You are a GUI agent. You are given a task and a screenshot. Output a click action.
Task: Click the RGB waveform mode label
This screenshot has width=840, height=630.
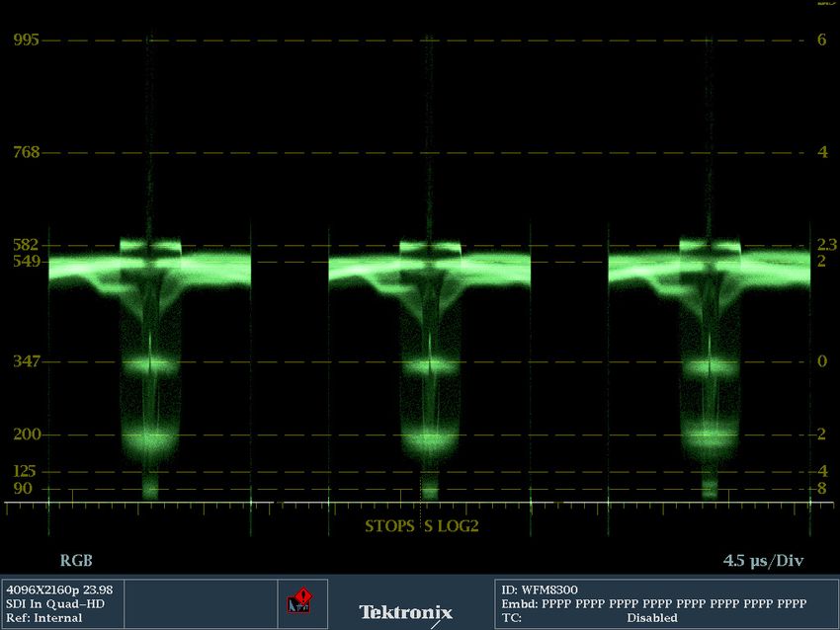click(x=76, y=561)
